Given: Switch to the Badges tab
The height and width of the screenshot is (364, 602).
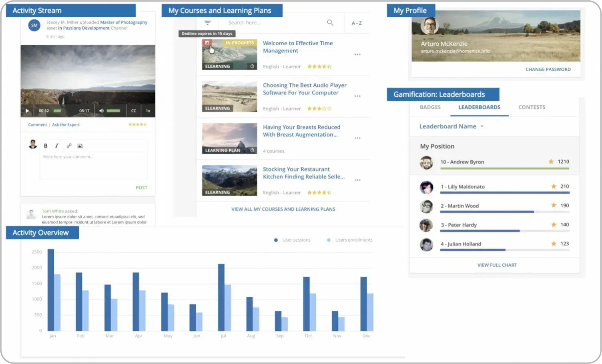Looking at the screenshot, I should click(430, 107).
